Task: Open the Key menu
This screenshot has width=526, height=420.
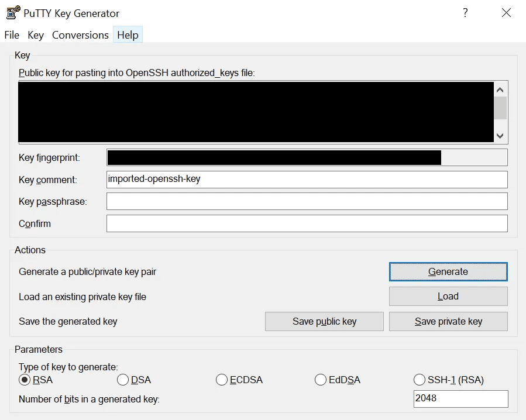Action: (x=36, y=35)
